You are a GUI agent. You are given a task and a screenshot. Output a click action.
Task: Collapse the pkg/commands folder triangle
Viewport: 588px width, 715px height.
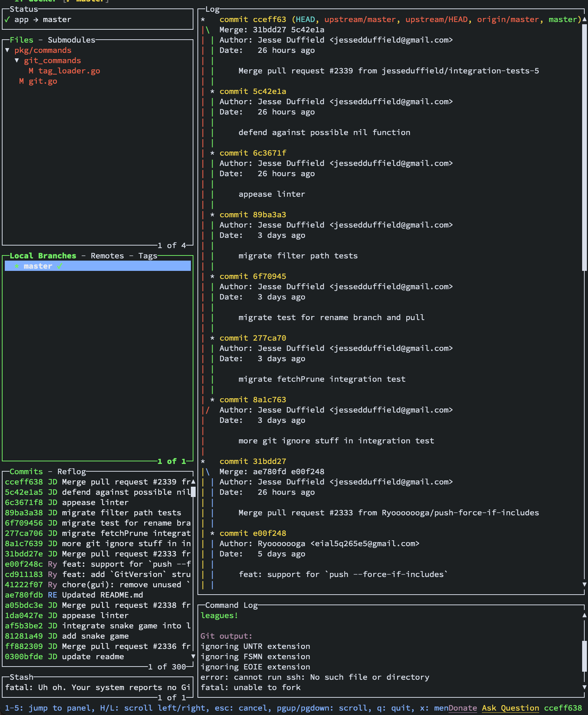[x=7, y=50]
